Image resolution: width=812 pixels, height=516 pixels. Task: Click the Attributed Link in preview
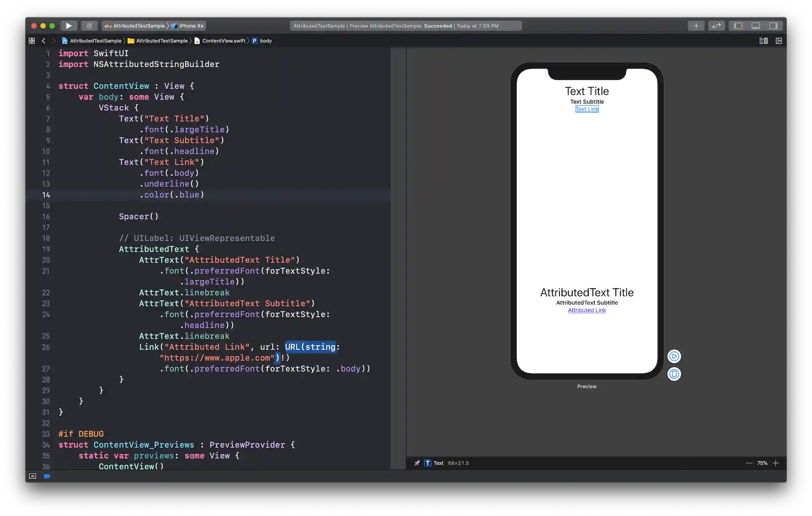(587, 310)
